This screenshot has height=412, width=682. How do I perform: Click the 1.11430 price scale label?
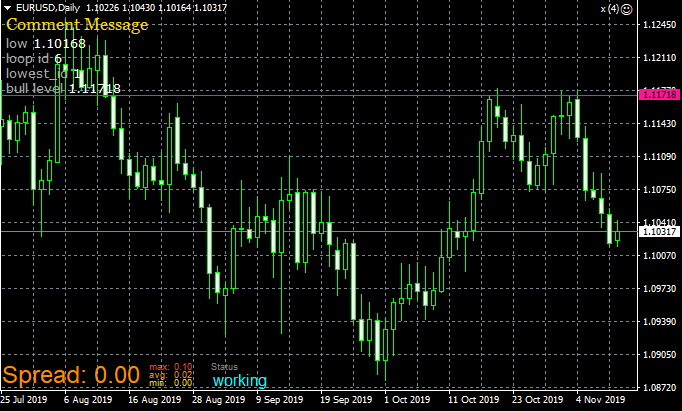(x=659, y=124)
